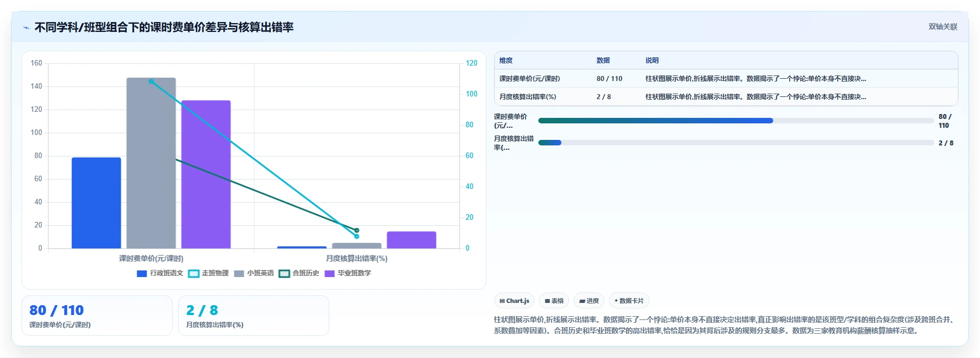This screenshot has height=358, width=980.
Task: Hide the 小班英语 legend series
Action: tap(254, 273)
